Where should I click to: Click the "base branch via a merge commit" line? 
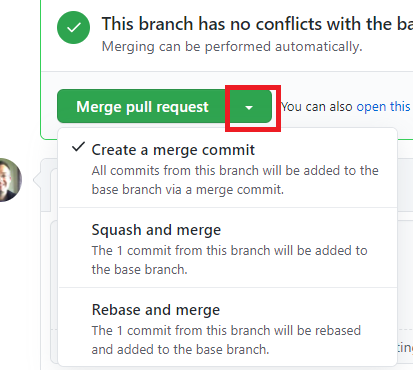[188, 190]
